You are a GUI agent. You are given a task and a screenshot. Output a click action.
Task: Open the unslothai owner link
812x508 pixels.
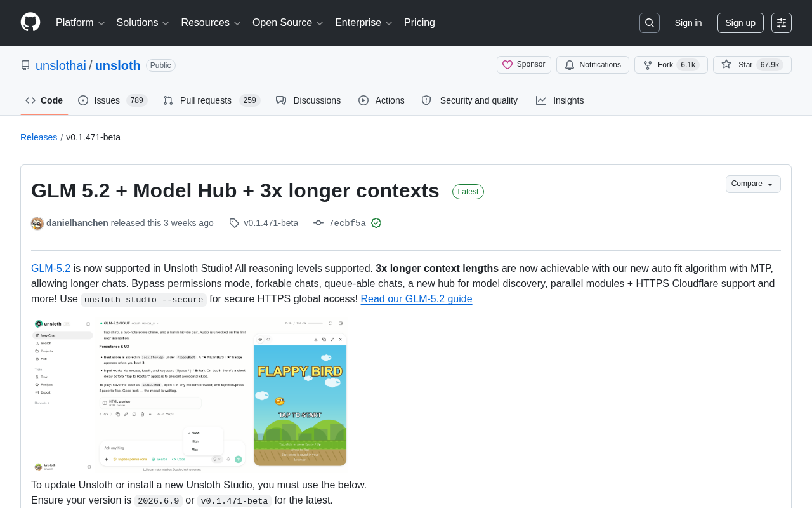(x=61, y=65)
